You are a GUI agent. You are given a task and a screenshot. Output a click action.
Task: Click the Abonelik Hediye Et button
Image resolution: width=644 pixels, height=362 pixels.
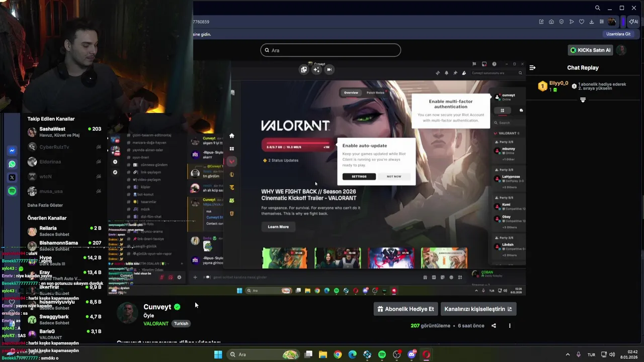pyautogui.click(x=406, y=309)
